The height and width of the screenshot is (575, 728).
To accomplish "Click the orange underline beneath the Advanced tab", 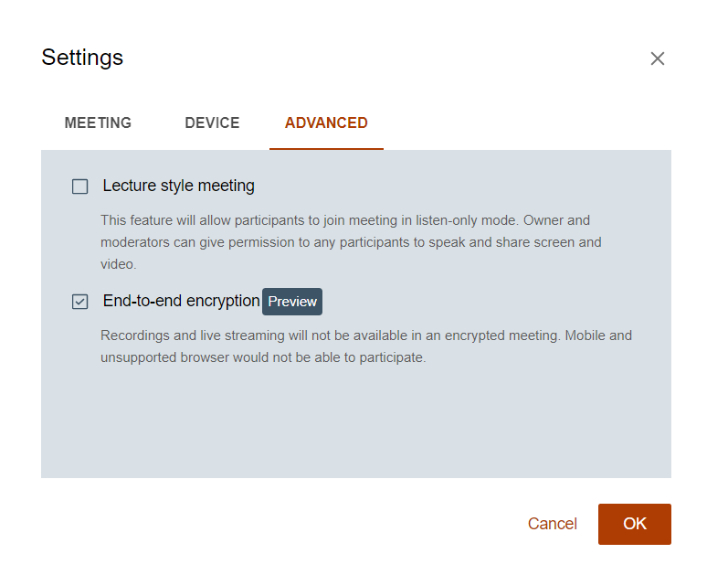I will [326, 148].
